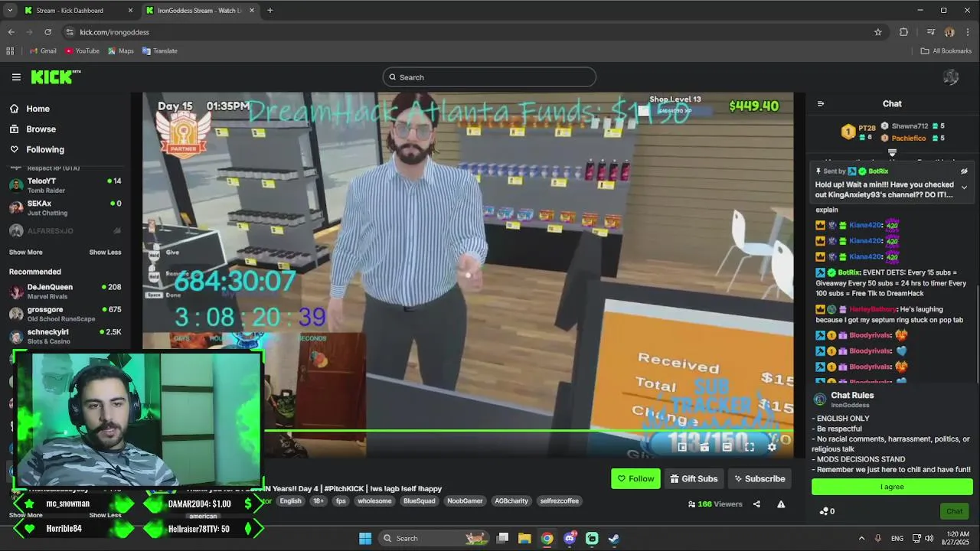This screenshot has width=980, height=551.
Task: Open volume control in system tray
Action: pos(929,539)
